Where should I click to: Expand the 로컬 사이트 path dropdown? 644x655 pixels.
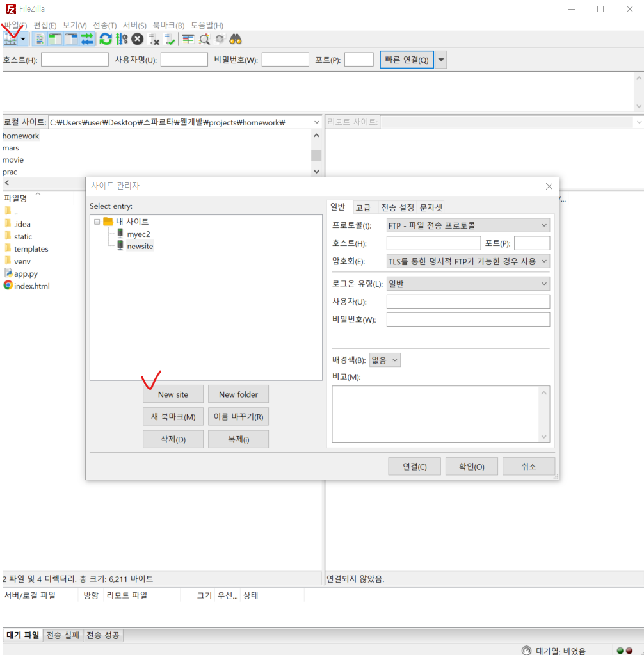[x=317, y=122]
